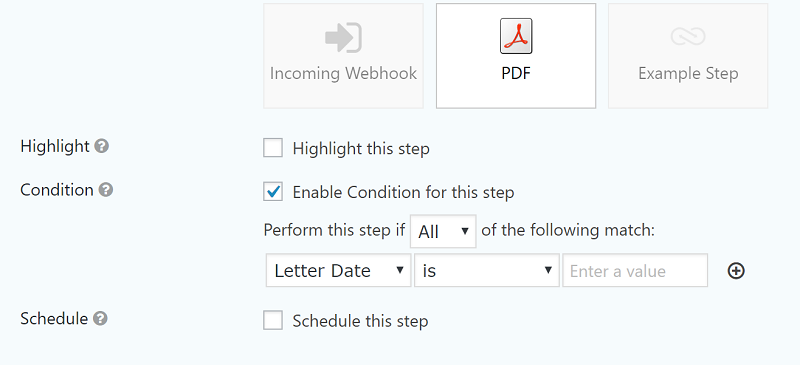Viewport: 800px width, 365px height.
Task: Open the help tooltip beside Schedule
Action: point(101,319)
